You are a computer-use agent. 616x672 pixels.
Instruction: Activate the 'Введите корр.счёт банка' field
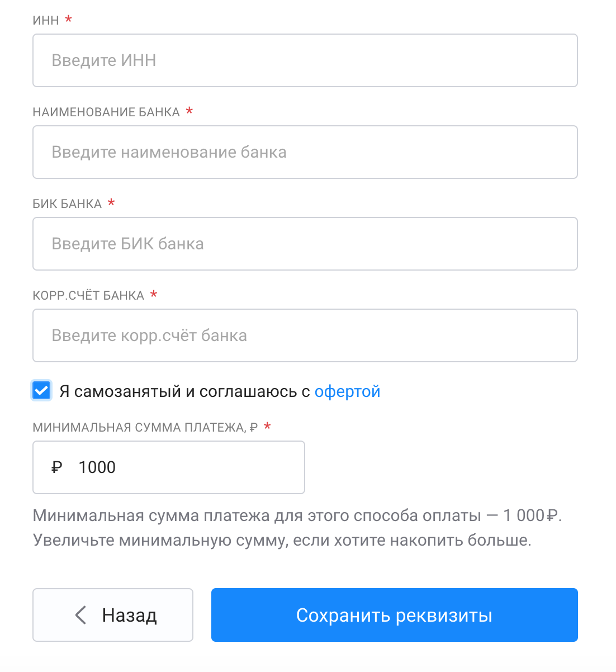coord(305,335)
